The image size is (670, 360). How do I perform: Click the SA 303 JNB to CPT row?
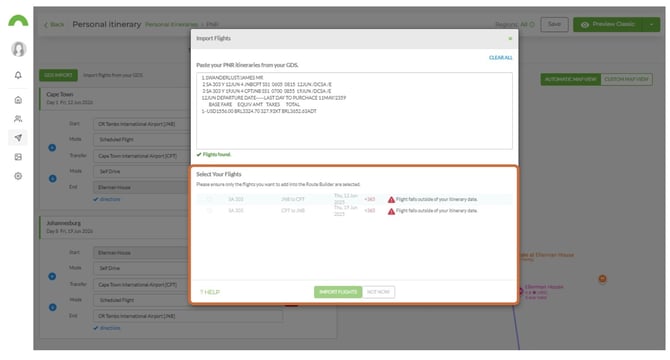pos(354,199)
